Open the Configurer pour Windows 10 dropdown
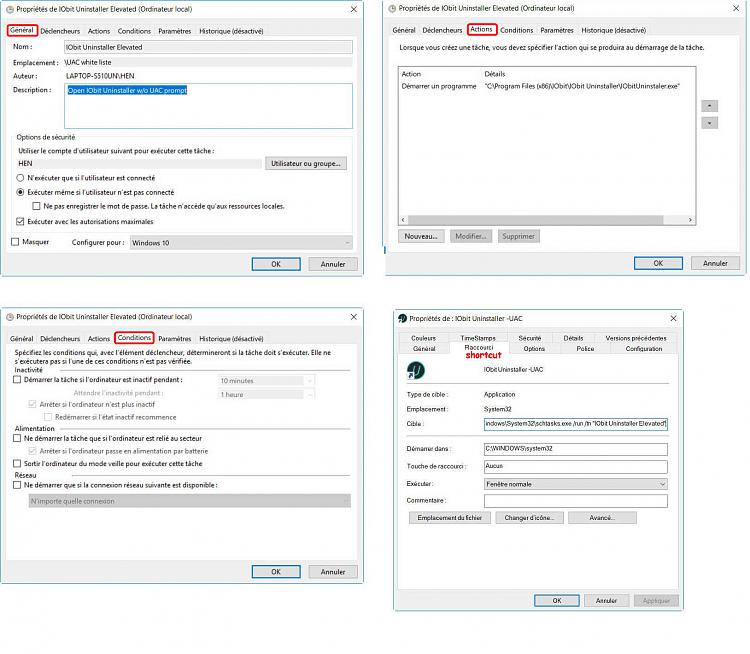This screenshot has width=750, height=654. [241, 243]
